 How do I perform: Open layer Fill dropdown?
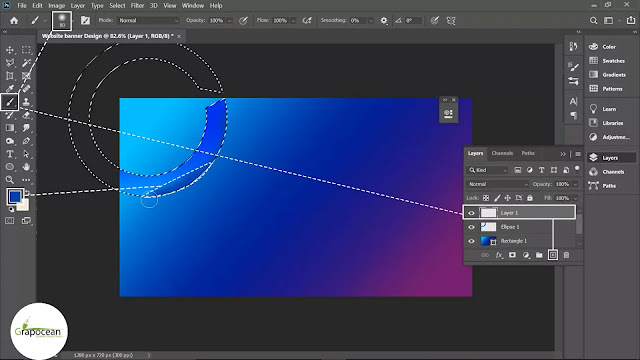576,198
